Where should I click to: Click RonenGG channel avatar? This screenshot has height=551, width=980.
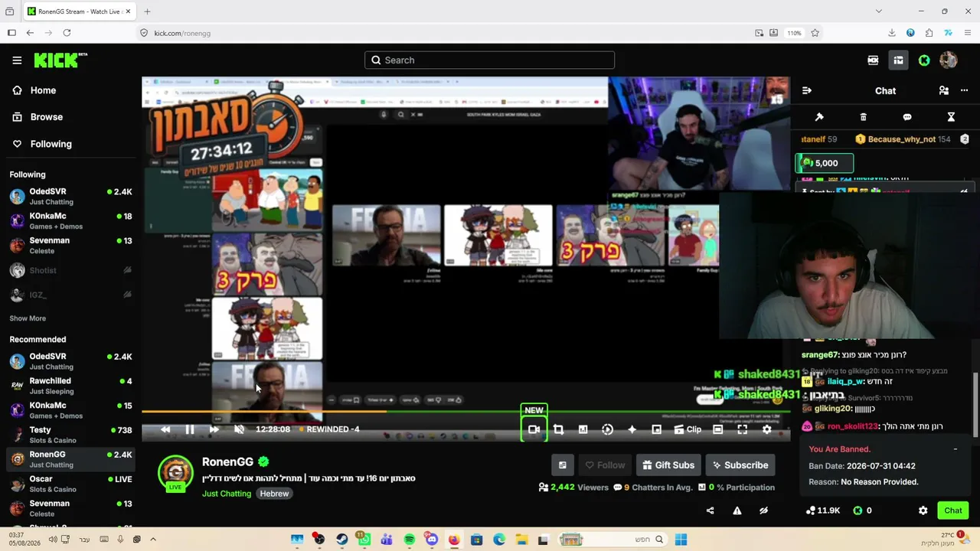pos(175,472)
